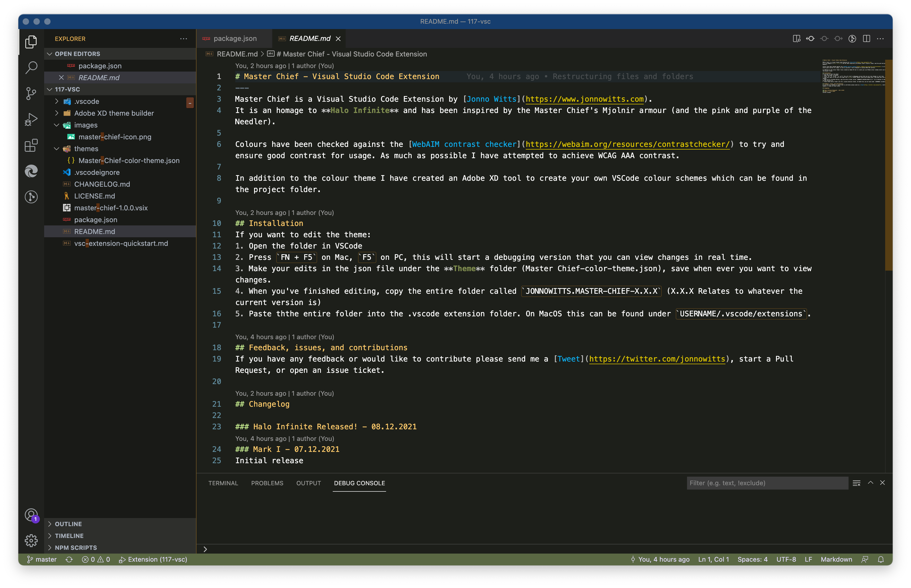Synchronize changes via status bar icon

(69, 559)
